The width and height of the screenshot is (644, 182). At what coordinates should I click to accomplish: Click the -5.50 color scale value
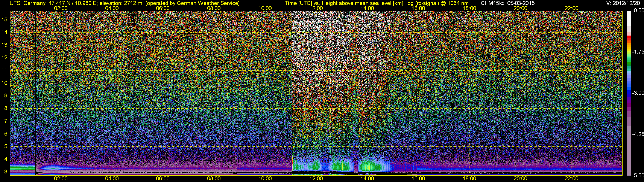point(638,175)
